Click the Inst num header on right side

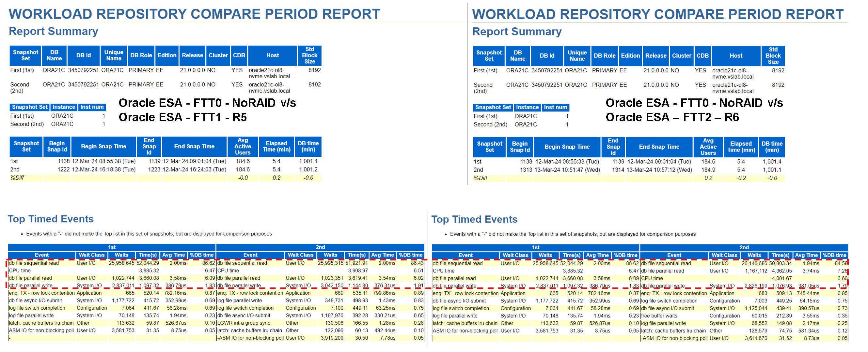coord(555,108)
